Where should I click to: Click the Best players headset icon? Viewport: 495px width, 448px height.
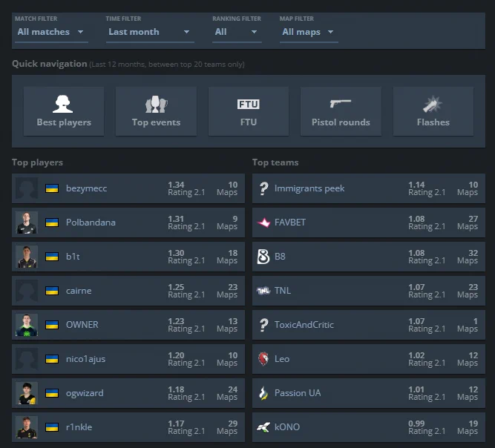(x=63, y=104)
